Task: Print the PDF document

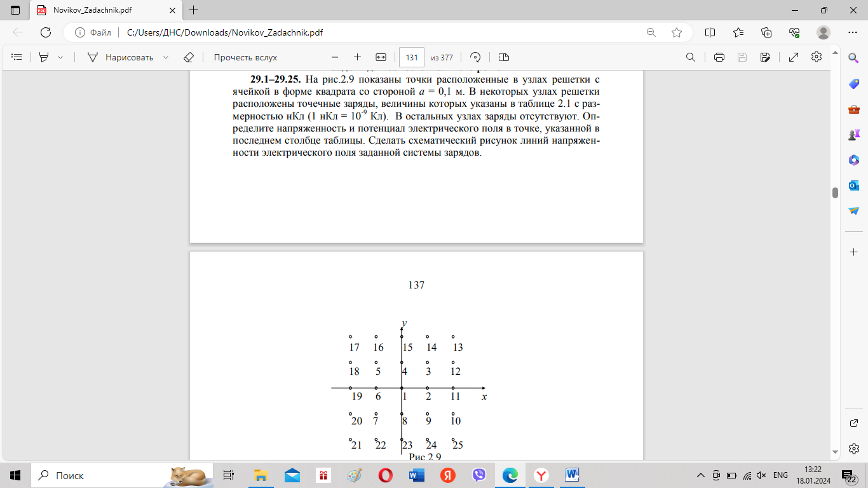Action: point(719,57)
